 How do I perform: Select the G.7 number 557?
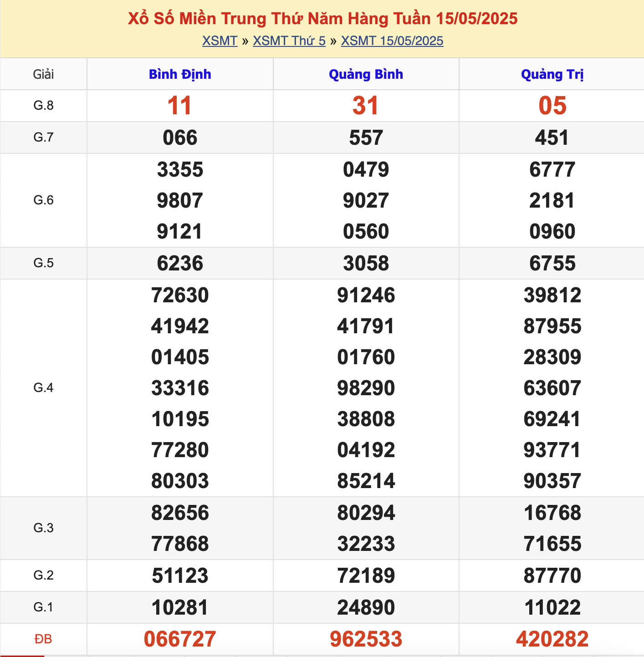(366, 138)
